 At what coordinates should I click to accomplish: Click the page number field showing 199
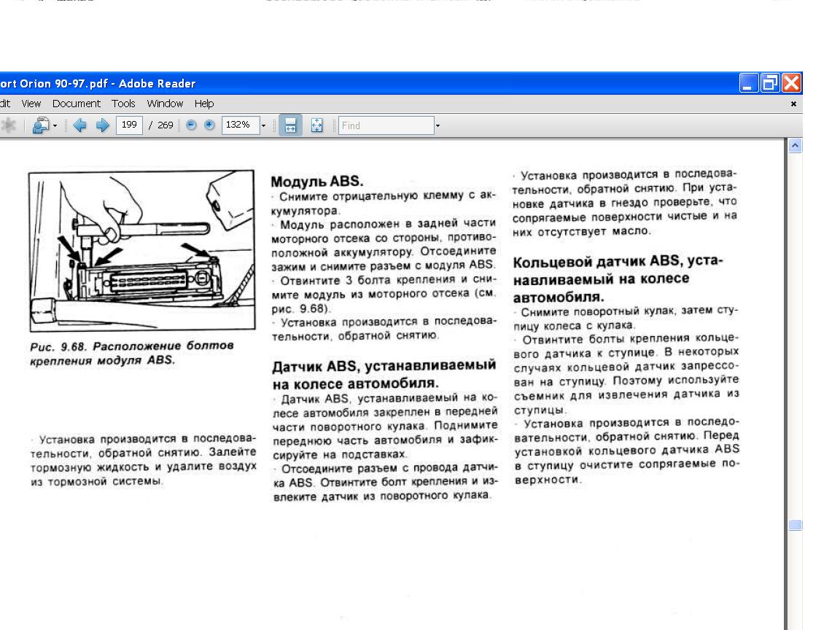pos(129,125)
